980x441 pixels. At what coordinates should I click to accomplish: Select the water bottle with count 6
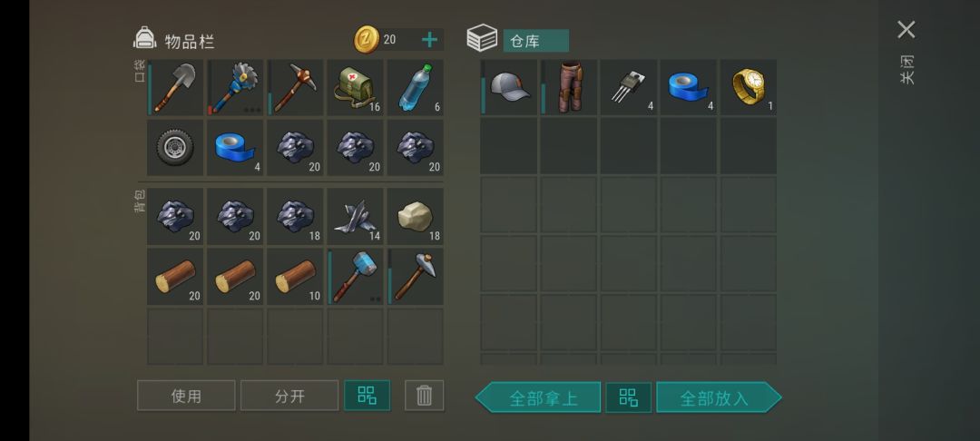[x=415, y=87]
